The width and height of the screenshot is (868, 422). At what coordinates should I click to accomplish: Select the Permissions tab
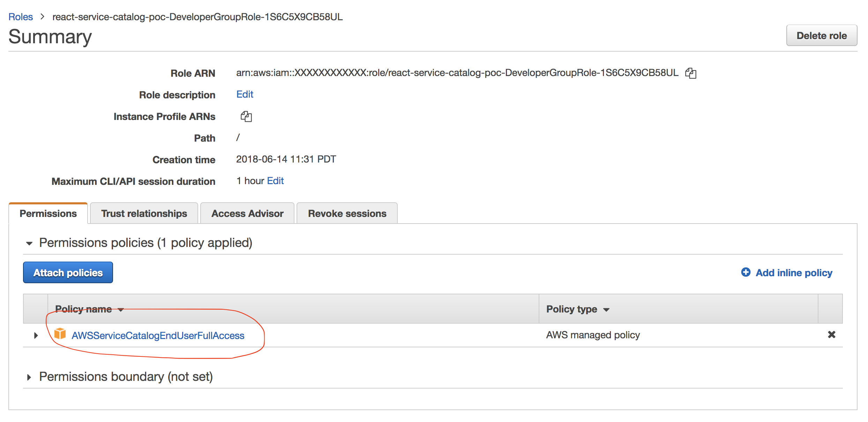click(48, 213)
